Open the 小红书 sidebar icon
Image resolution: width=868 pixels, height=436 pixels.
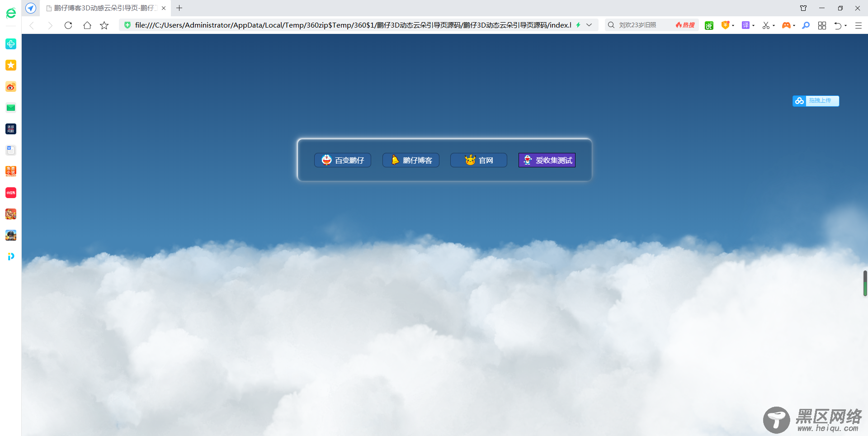click(x=11, y=193)
